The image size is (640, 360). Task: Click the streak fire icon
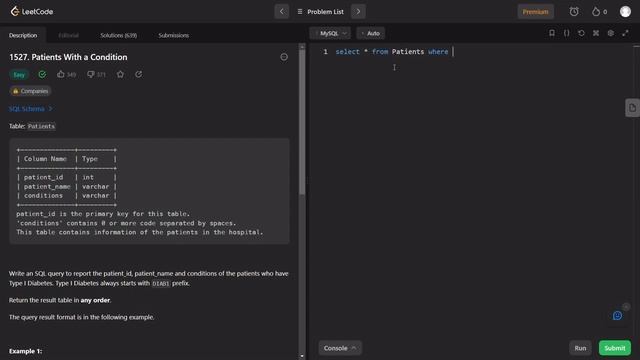coord(596,11)
